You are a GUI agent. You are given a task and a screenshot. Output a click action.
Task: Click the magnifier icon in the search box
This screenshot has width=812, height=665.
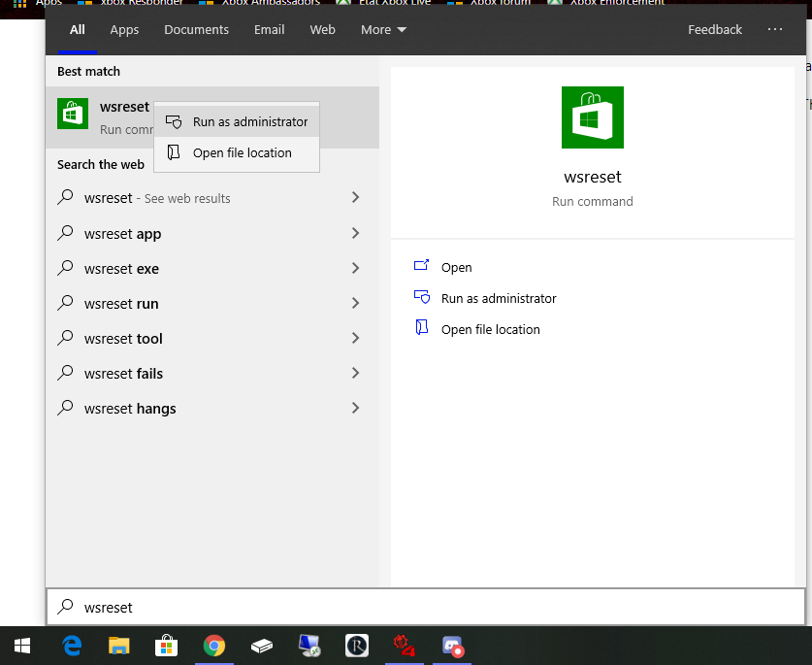(65, 607)
